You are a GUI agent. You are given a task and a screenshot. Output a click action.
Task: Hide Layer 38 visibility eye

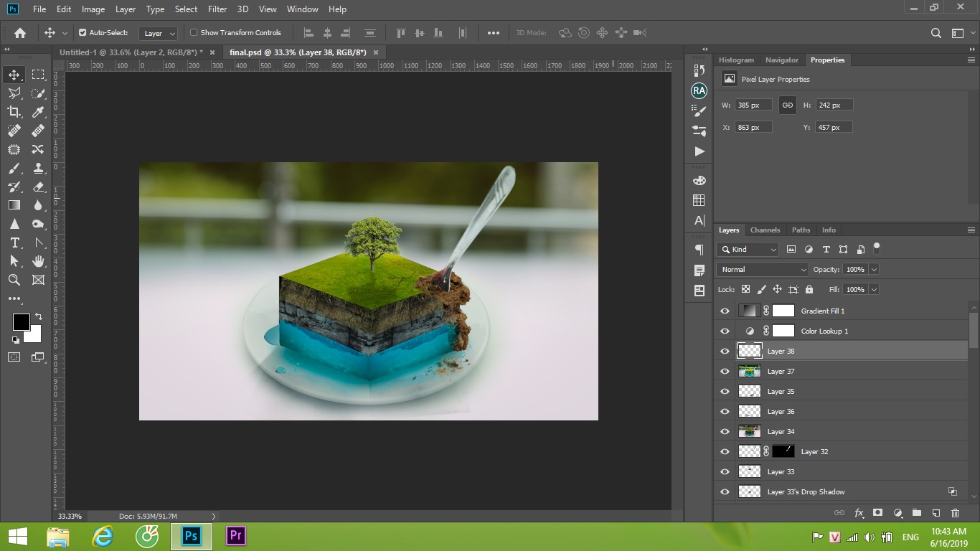pyautogui.click(x=725, y=352)
